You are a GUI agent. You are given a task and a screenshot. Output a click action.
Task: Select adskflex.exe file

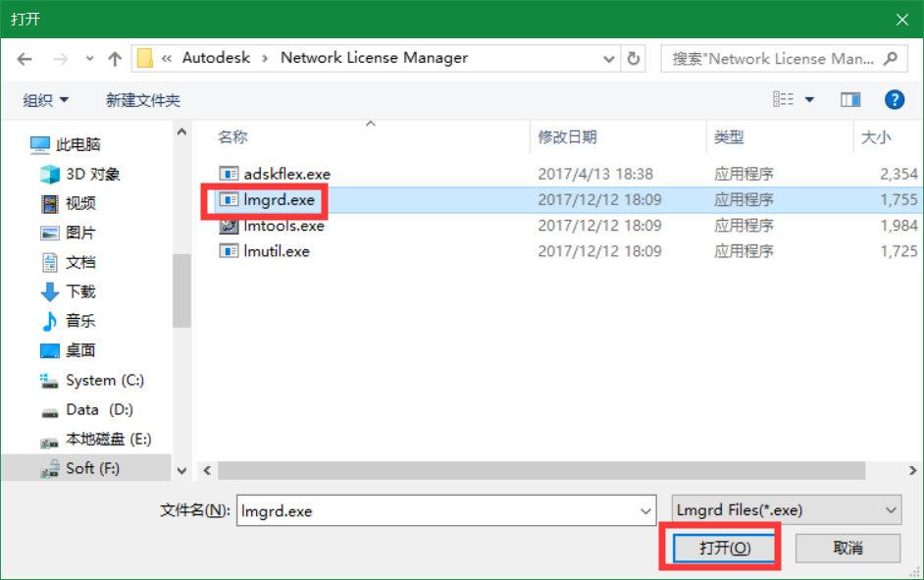click(287, 174)
